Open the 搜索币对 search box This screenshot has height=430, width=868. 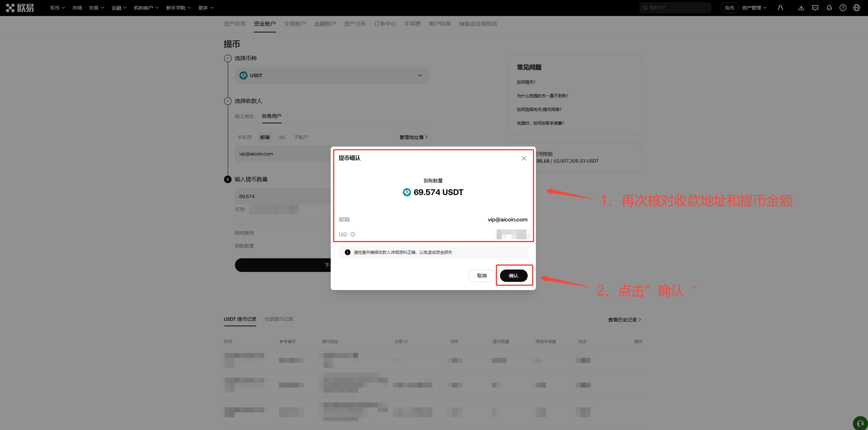pos(675,7)
